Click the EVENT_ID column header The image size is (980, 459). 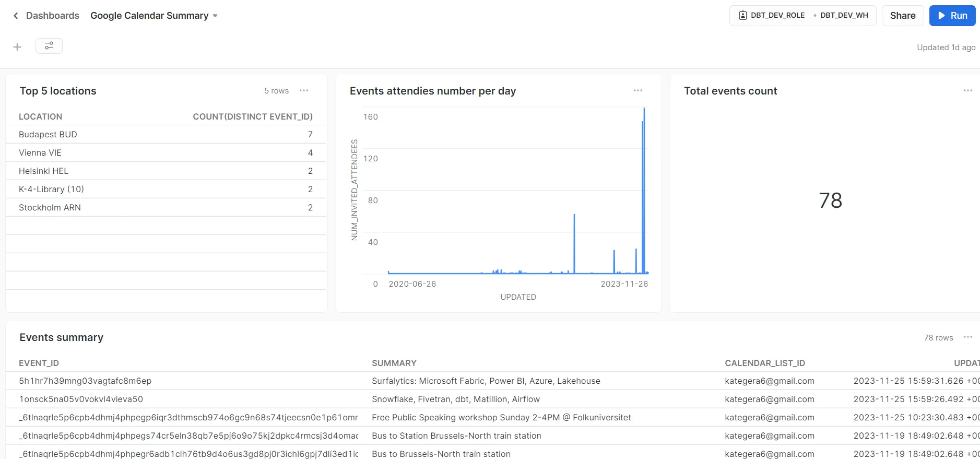39,363
